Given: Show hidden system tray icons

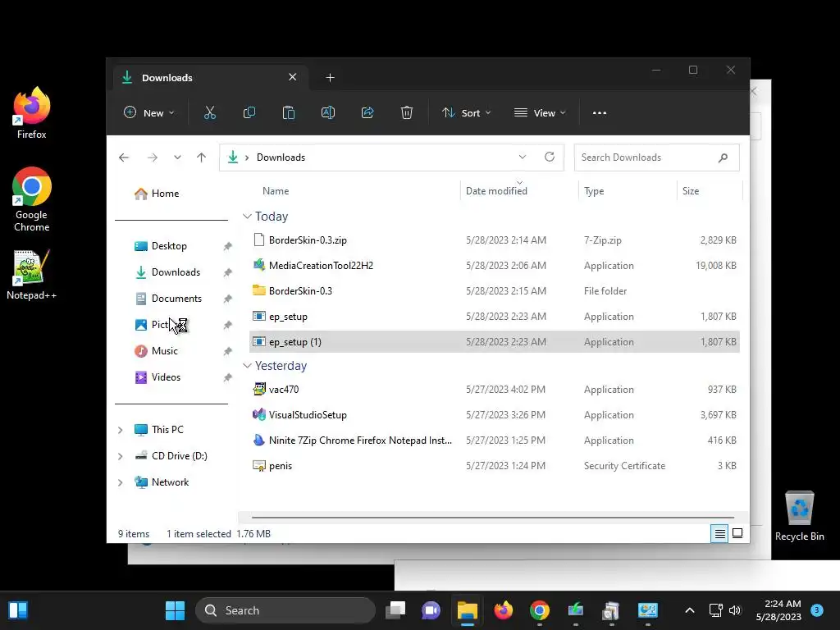Looking at the screenshot, I should 689,610.
